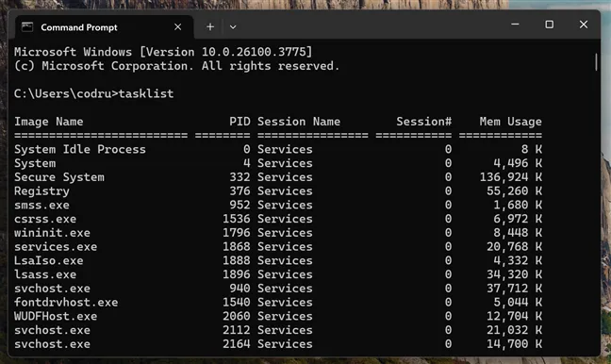Viewport: 611px width, 364px height.
Task: Maximize the Command Prompt window
Action: point(549,25)
